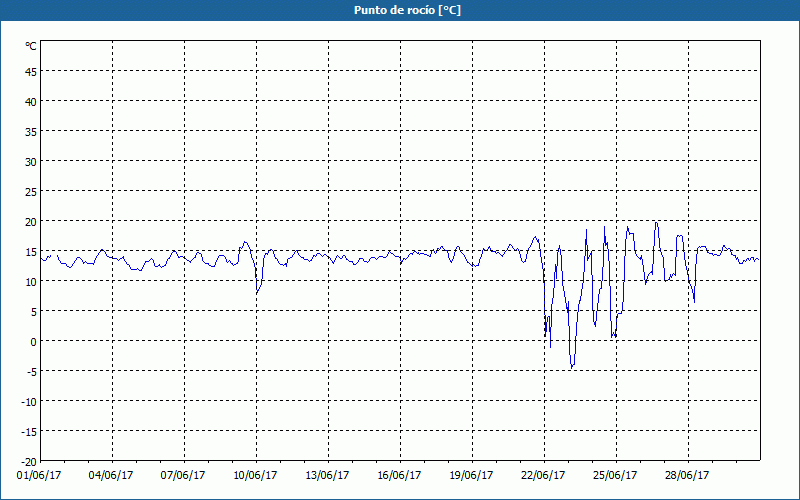Click the °C unit label on the axis
The height and width of the screenshot is (500, 800).
(x=31, y=46)
